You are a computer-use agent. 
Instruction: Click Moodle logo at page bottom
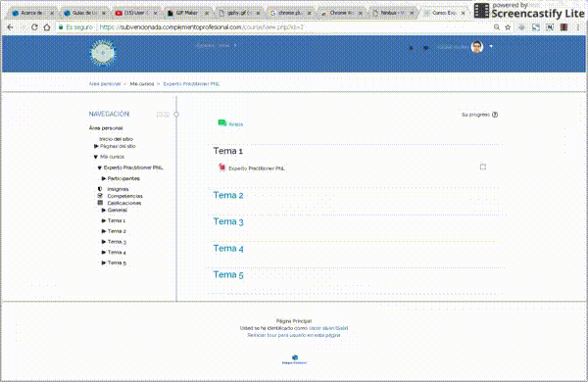[295, 359]
